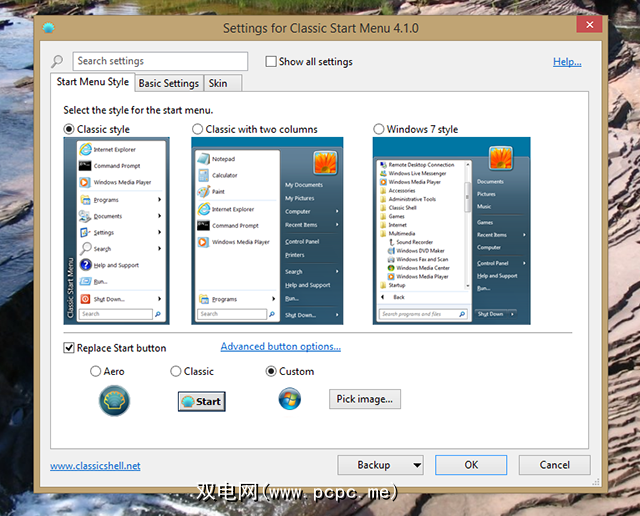Click the Aero shell start button icon
This screenshot has height=516, width=640.
[x=115, y=401]
